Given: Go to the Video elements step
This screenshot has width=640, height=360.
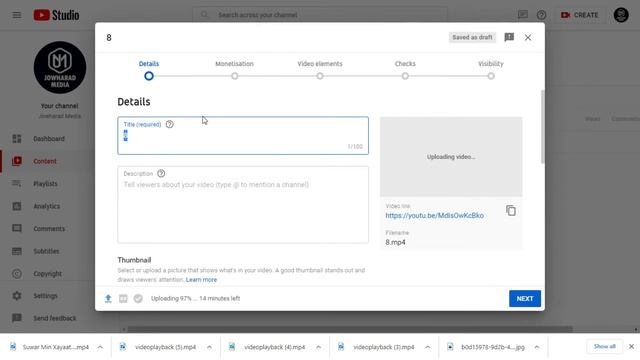Looking at the screenshot, I should [x=320, y=70].
